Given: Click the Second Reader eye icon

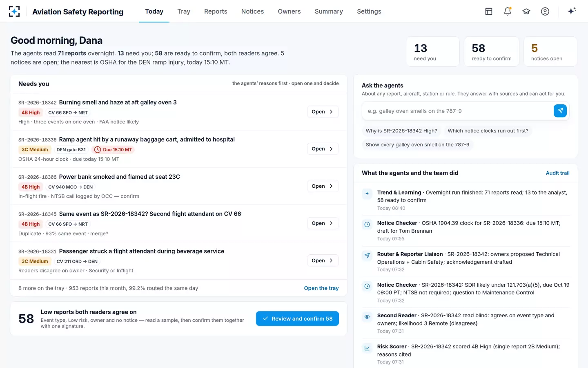Looking at the screenshot, I should pyautogui.click(x=367, y=317).
